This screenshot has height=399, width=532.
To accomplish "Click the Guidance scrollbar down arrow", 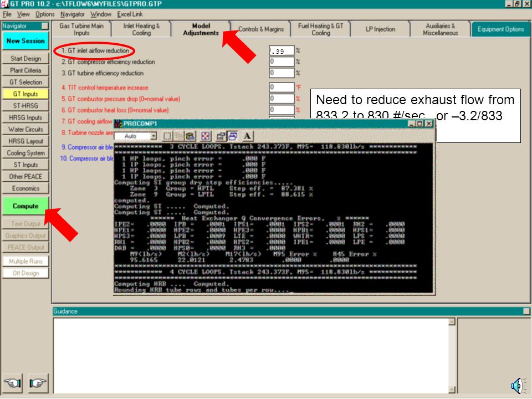I will [x=452, y=390].
